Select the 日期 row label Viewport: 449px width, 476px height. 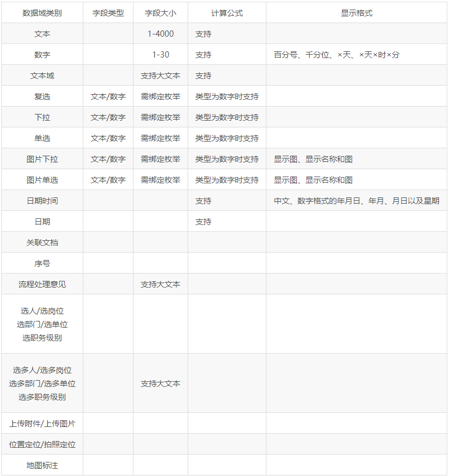click(x=42, y=222)
